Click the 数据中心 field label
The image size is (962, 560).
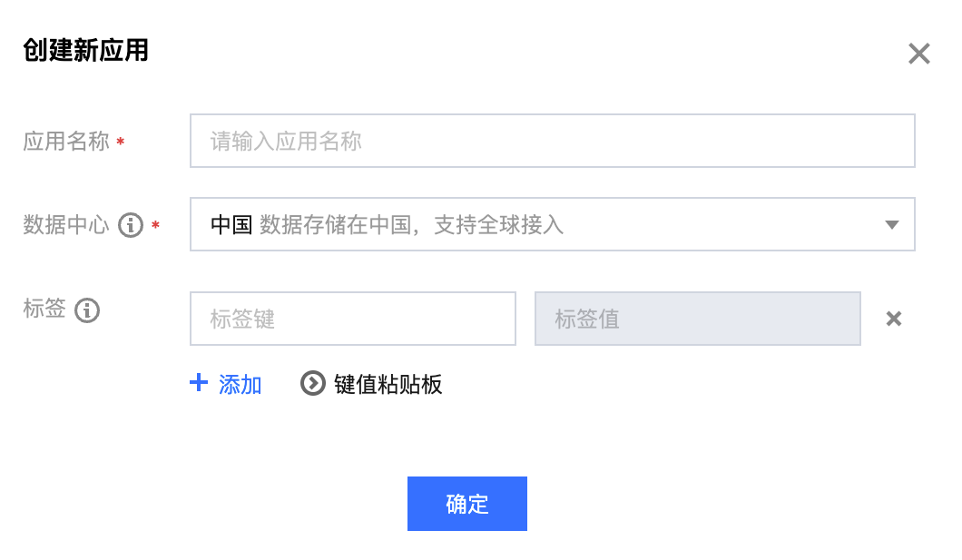coord(66,224)
